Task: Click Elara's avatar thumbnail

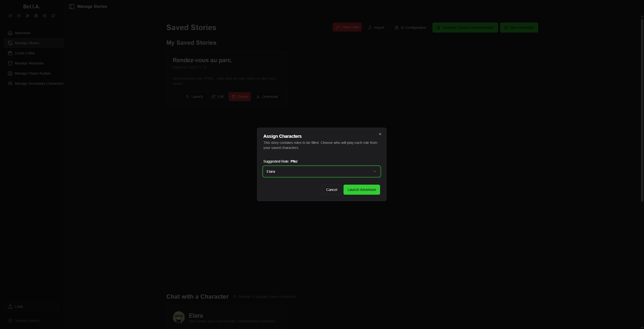Action: pyautogui.click(x=179, y=317)
